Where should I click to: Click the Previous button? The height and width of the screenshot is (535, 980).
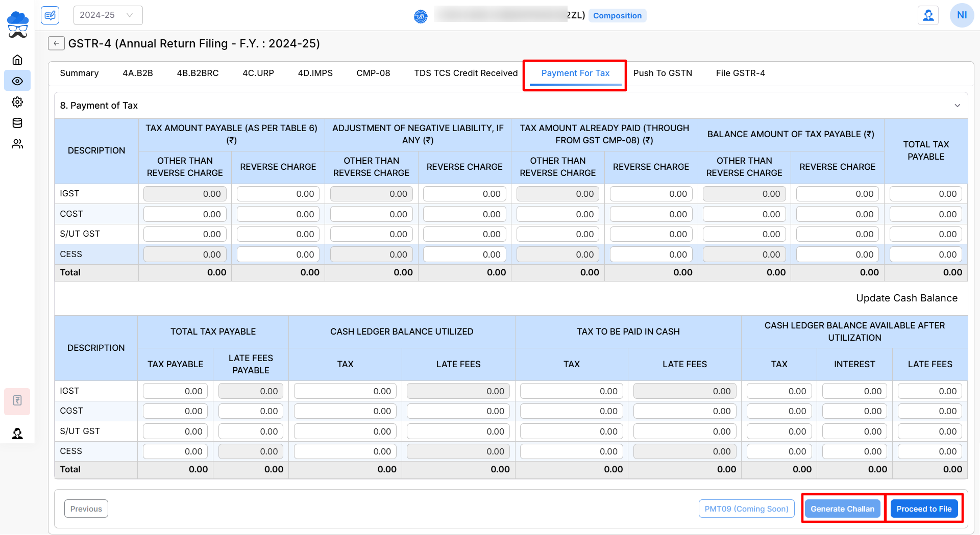(x=86, y=508)
